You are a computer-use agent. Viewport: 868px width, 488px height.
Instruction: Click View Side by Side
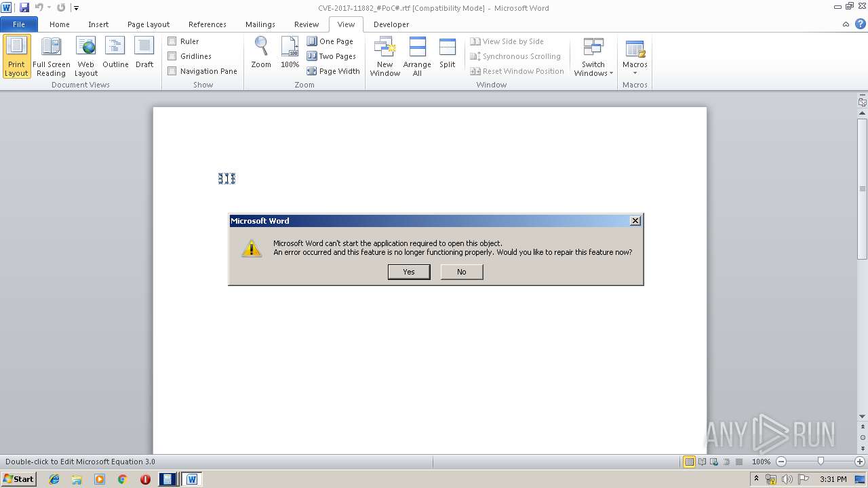pos(507,41)
